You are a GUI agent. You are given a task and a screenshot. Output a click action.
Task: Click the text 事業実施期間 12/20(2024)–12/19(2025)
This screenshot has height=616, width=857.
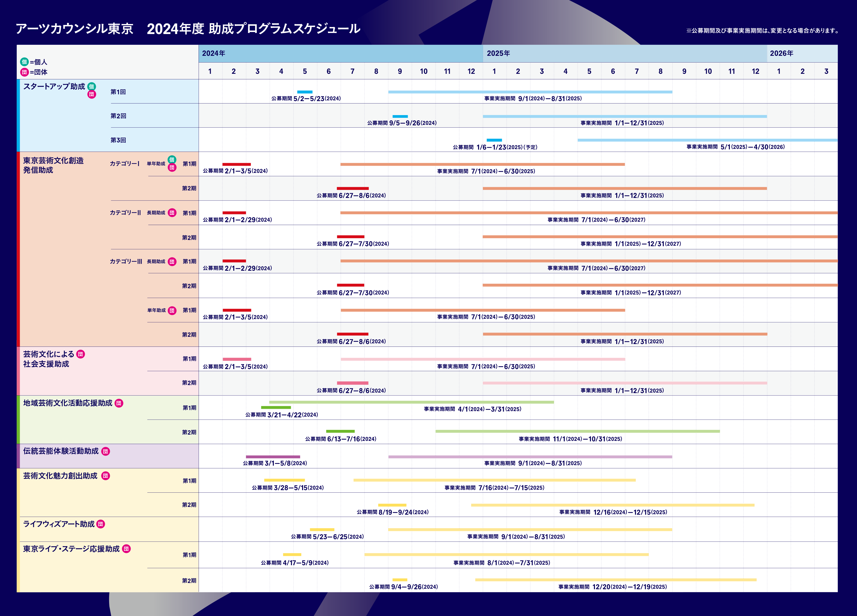point(612,587)
